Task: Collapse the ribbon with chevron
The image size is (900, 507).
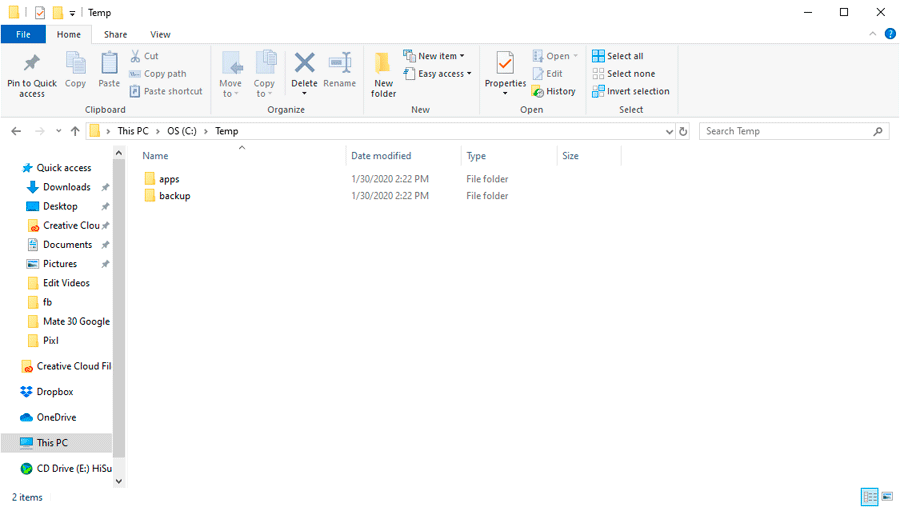Action: pyautogui.click(x=872, y=34)
